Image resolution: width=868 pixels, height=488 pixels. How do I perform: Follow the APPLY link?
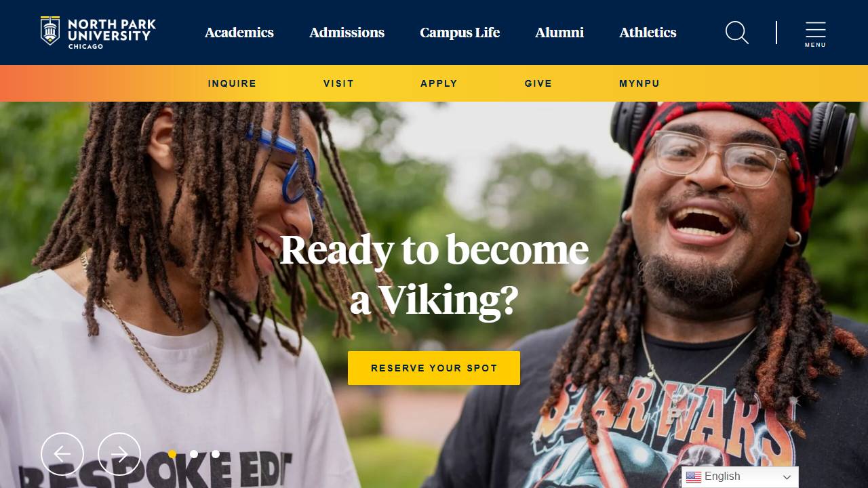[x=439, y=83]
